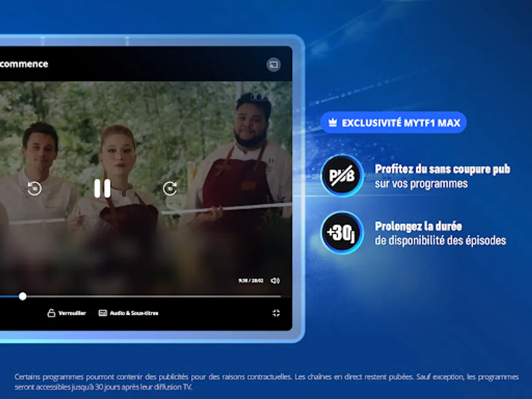Rewind the video 10 seconds
This screenshot has width=532, height=399.
pos(34,188)
